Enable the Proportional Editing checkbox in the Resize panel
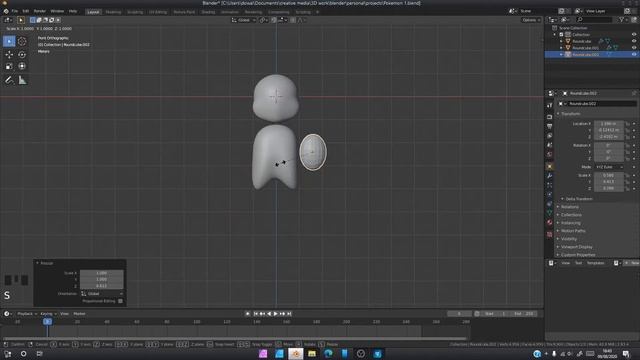Image resolution: width=640 pixels, height=360 pixels. point(120,301)
